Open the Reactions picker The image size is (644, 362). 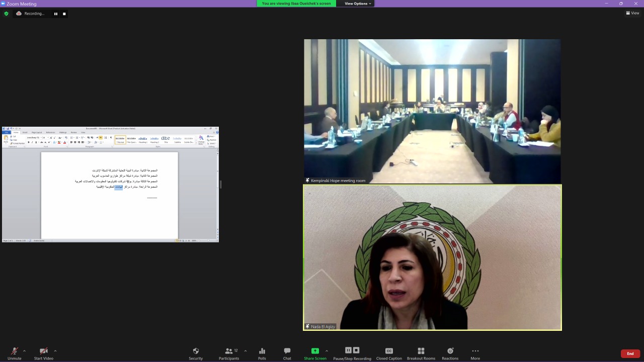click(450, 353)
